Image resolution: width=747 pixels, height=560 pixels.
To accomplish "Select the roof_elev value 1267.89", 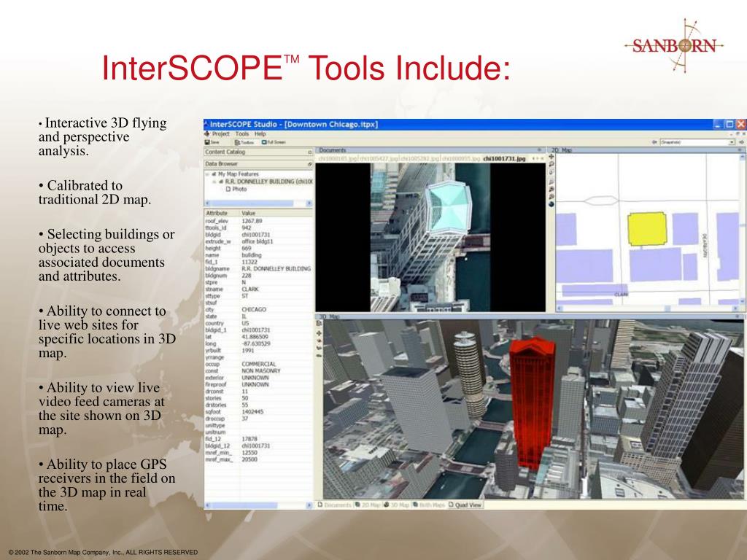I will 252,221.
